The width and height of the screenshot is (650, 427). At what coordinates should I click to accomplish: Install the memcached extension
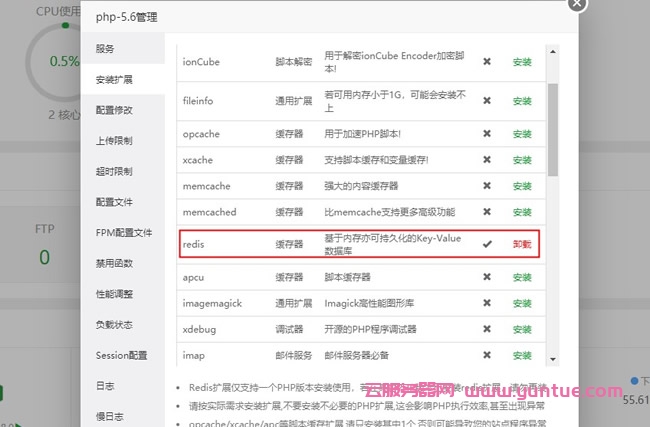[522, 212]
